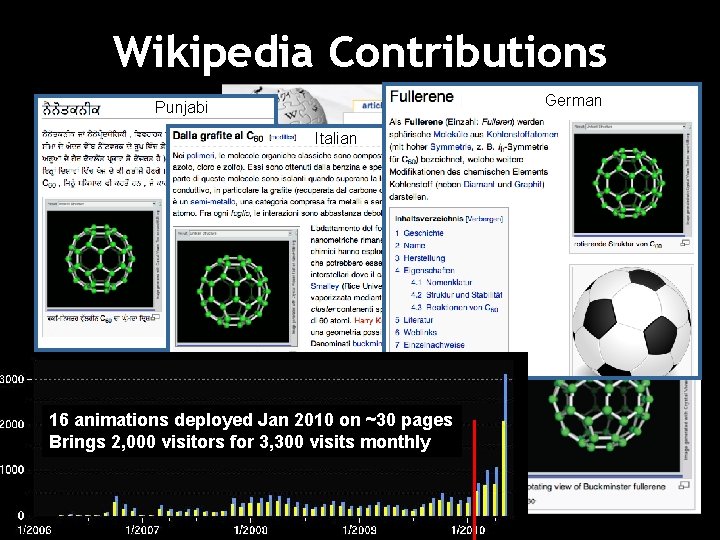
Task: Follow 'Moleküle' link in German article
Action: point(450,135)
